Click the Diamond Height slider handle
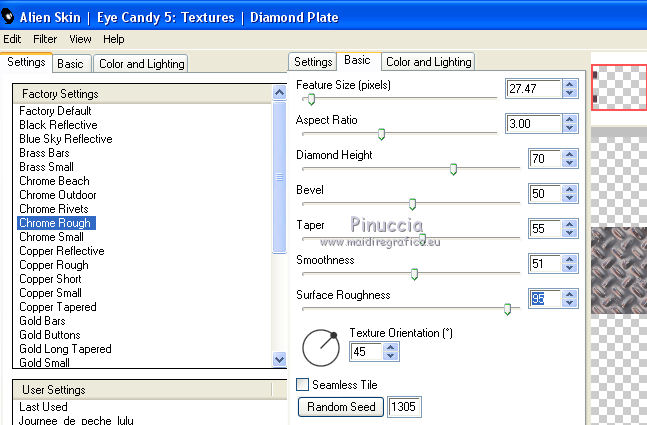 pyautogui.click(x=453, y=169)
